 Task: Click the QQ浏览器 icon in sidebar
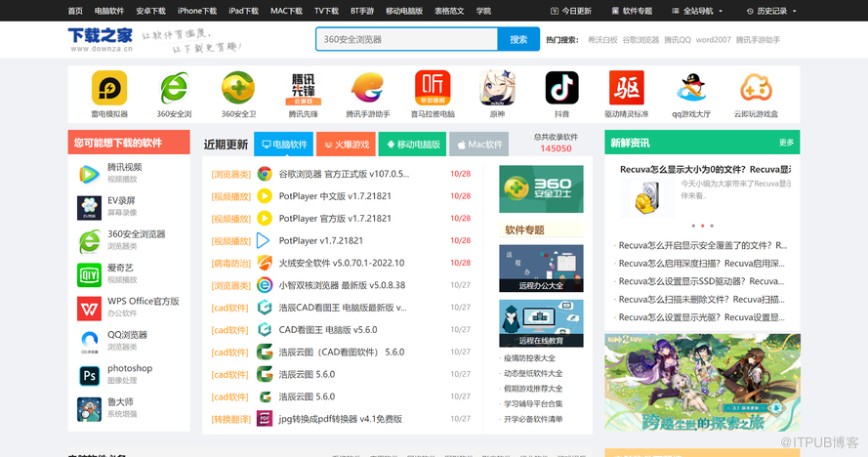pos(89,342)
